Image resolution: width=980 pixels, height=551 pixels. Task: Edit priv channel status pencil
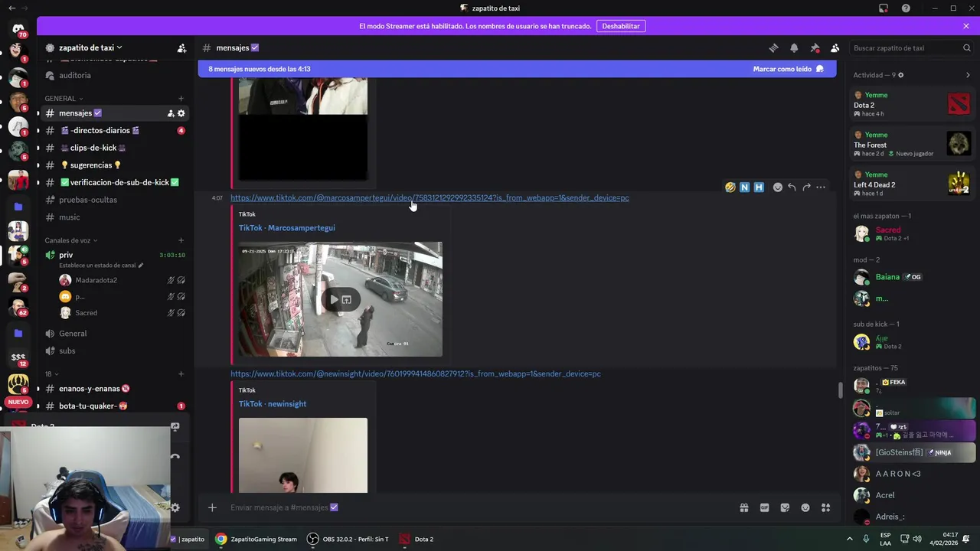coord(141,266)
